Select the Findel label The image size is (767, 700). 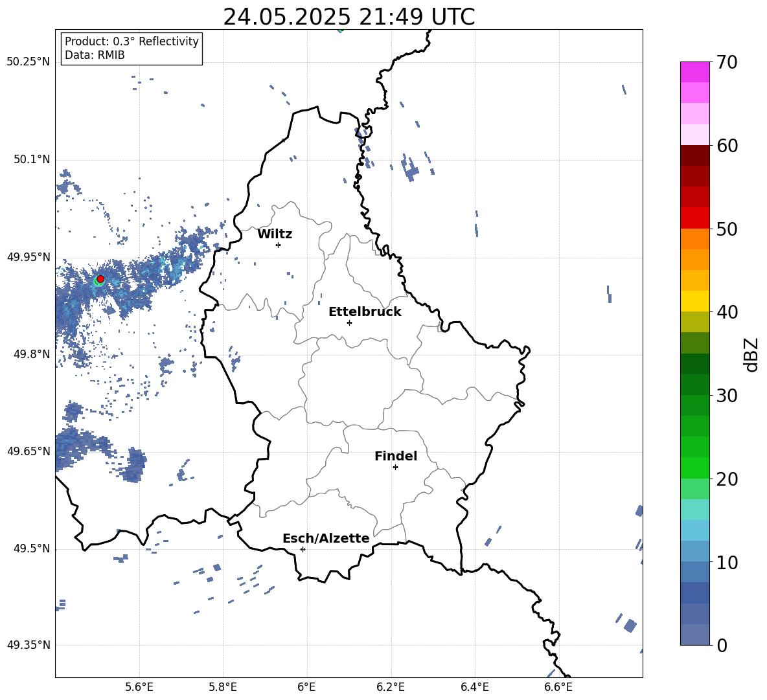[396, 456]
